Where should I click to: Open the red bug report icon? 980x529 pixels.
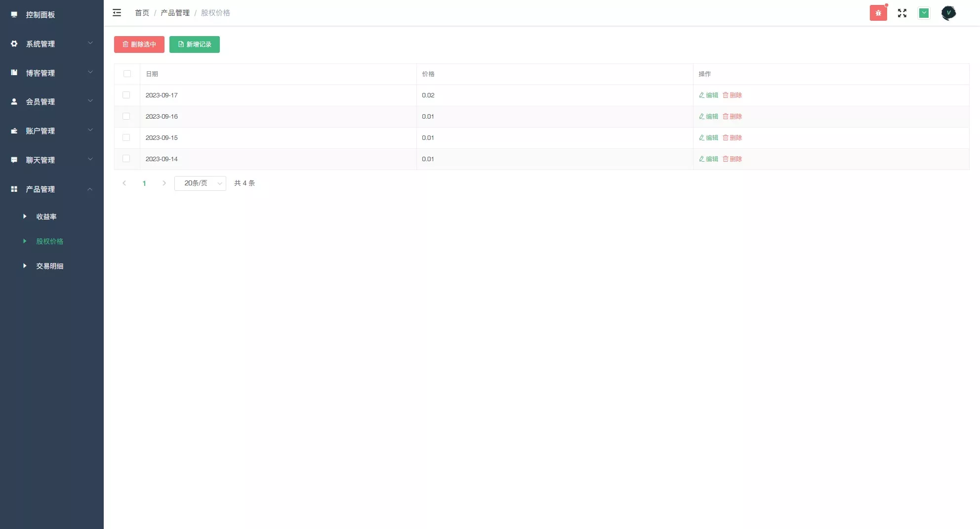coord(878,13)
